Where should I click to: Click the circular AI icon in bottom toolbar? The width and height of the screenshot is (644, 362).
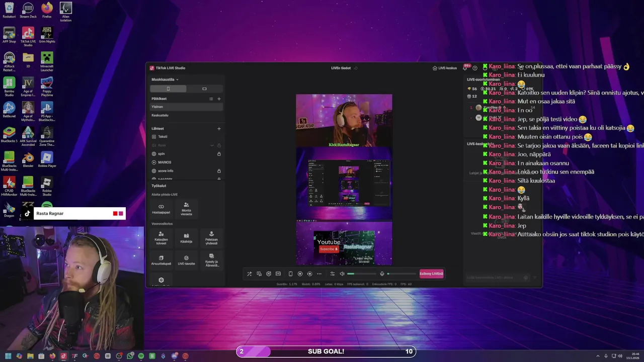click(268, 274)
